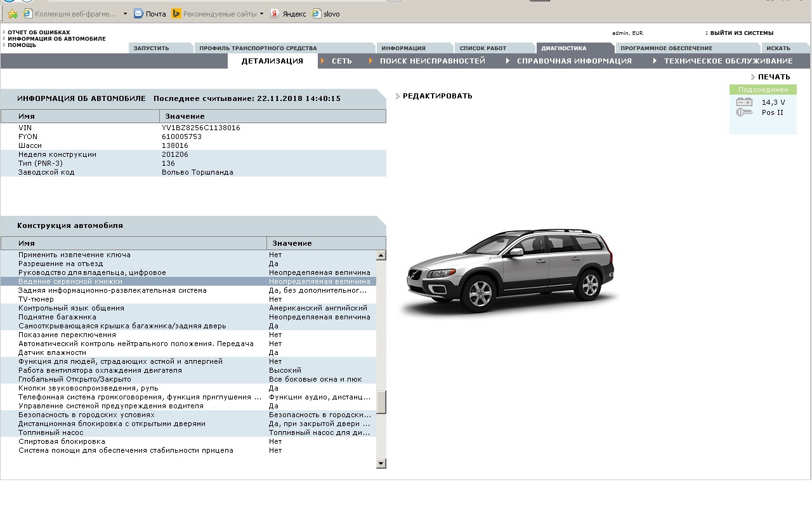Click the Почта mail bookmark icon

138,14
